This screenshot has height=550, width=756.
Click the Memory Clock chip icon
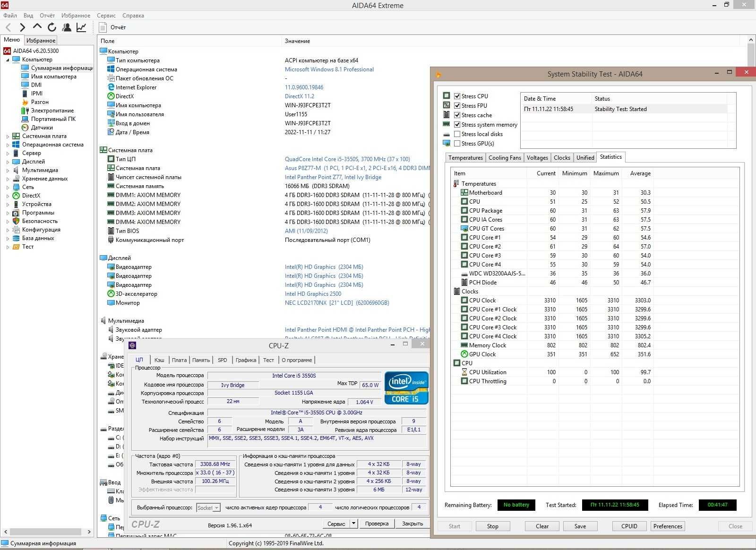464,345
